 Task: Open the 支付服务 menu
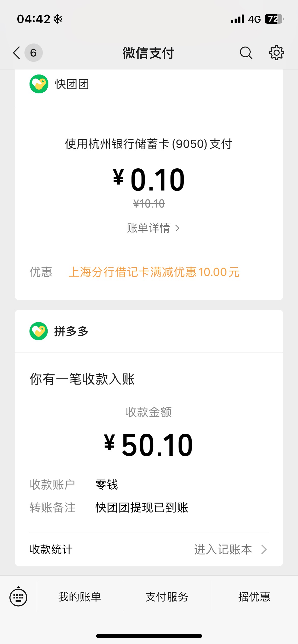[x=167, y=597]
